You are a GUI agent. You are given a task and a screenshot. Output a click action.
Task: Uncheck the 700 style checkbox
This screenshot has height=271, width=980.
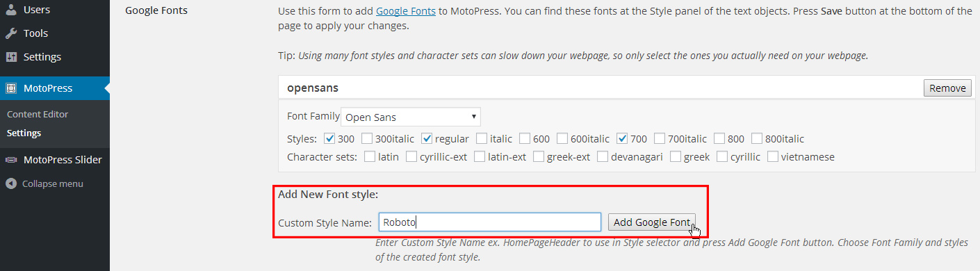pyautogui.click(x=623, y=138)
